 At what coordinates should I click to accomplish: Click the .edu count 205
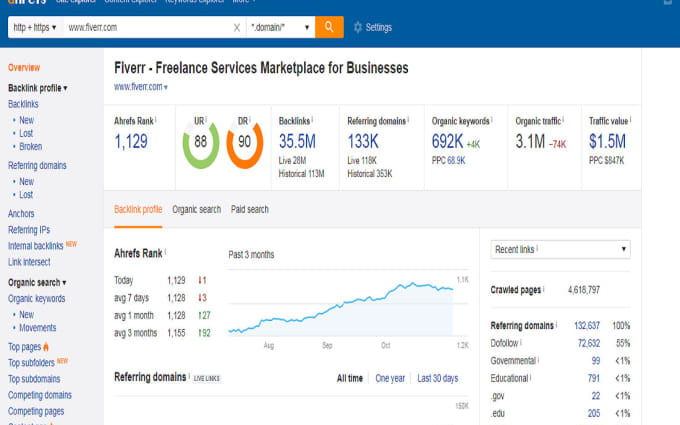[x=594, y=414]
